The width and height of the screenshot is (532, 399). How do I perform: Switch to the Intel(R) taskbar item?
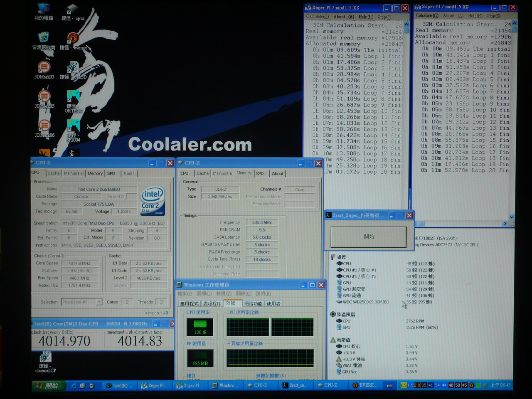coord(118,386)
